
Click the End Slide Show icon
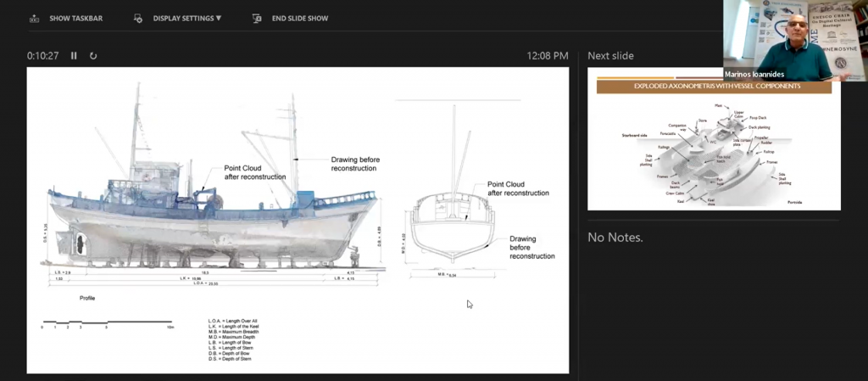[x=257, y=19]
